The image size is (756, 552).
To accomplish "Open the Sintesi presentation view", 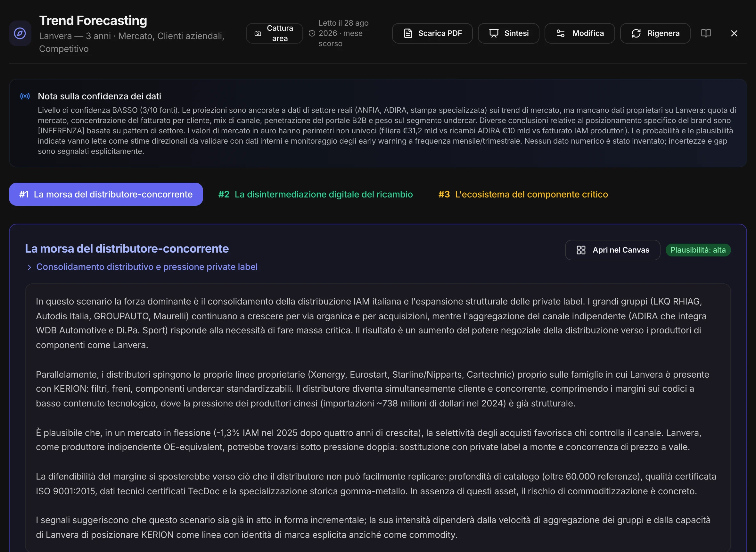I will (508, 33).
